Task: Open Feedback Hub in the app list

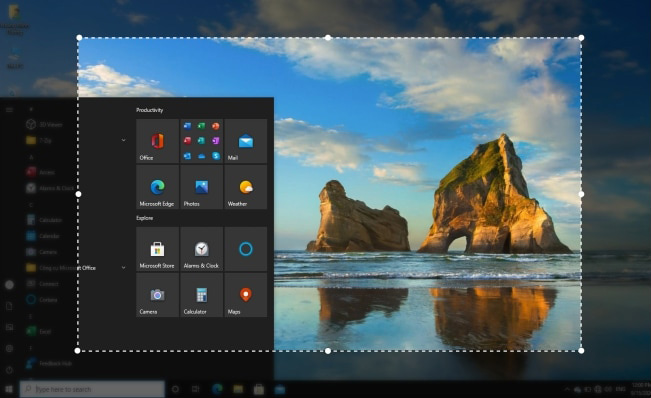Action: pos(49,364)
